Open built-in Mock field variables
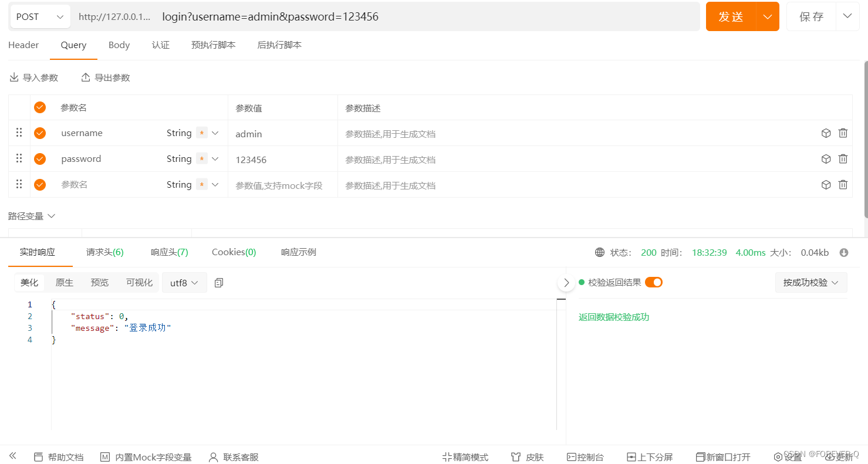Image resolution: width=868 pixels, height=464 pixels. tap(146, 457)
